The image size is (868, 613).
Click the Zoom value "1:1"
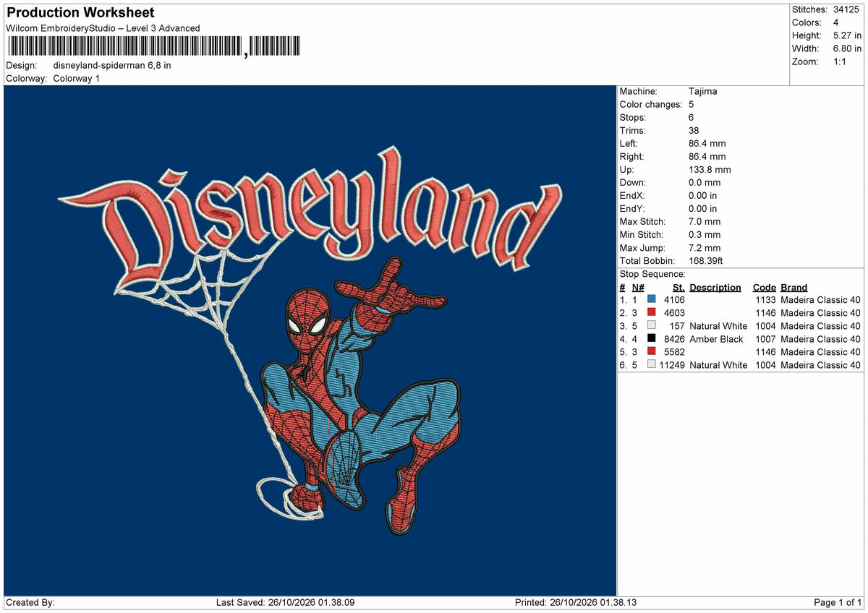(841, 61)
